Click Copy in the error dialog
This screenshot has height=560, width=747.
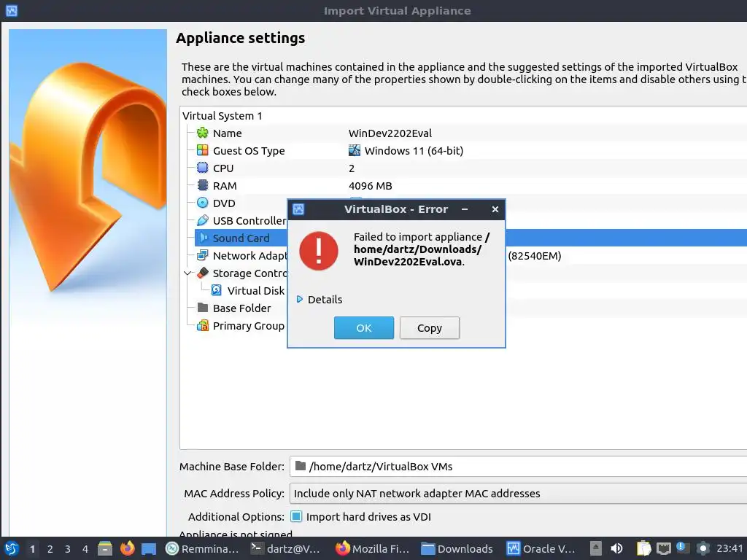[x=429, y=327]
